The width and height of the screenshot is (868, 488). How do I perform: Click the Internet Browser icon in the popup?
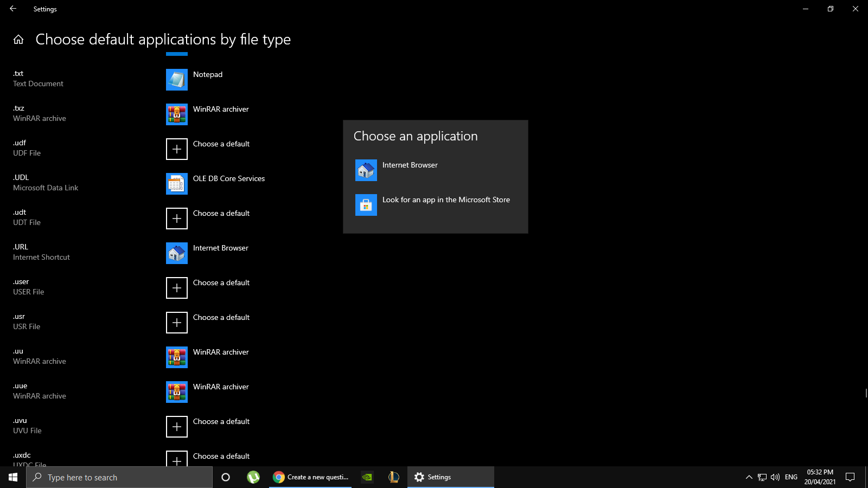pos(366,170)
